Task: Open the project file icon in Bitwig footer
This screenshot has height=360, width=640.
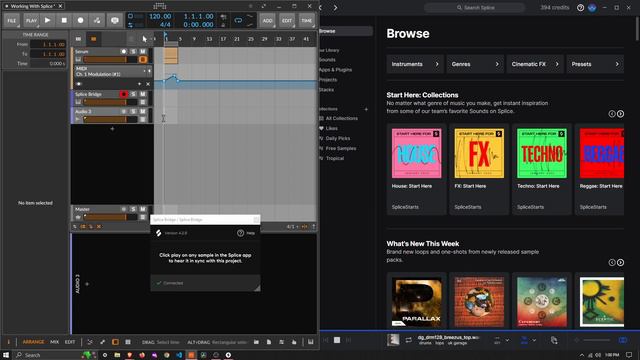Action: [x=269, y=342]
